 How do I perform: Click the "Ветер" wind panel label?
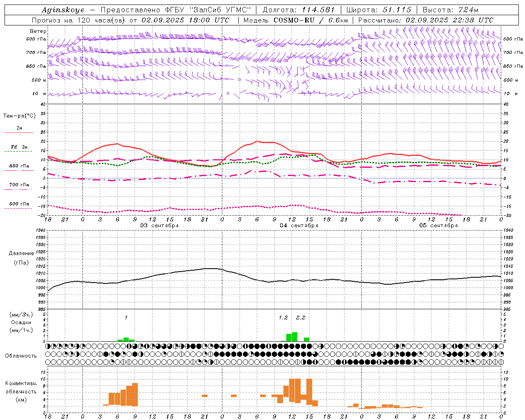click(x=38, y=31)
